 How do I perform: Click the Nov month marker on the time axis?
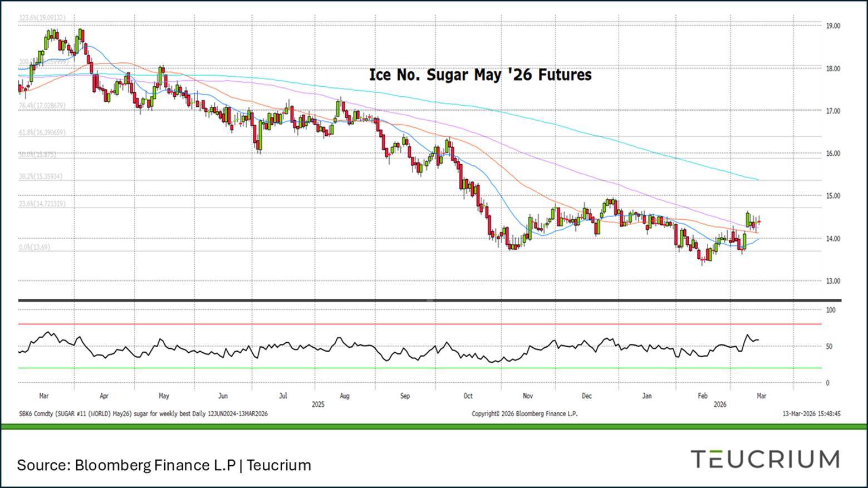[x=527, y=396]
